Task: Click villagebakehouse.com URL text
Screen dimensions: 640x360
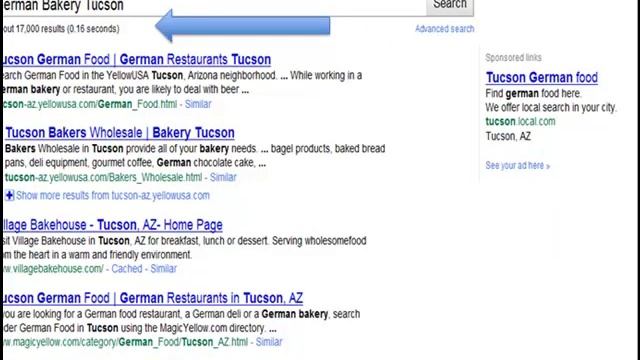Action: tap(53, 269)
